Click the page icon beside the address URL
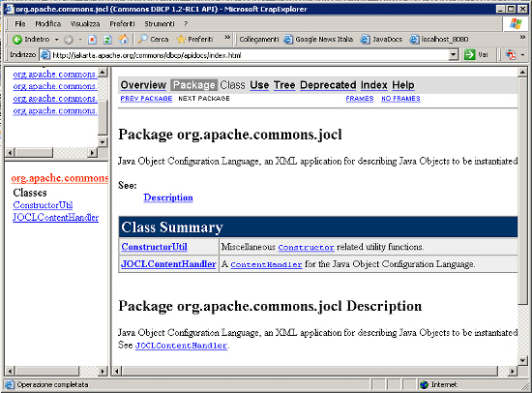The width and height of the screenshot is (532, 393). pos(45,55)
